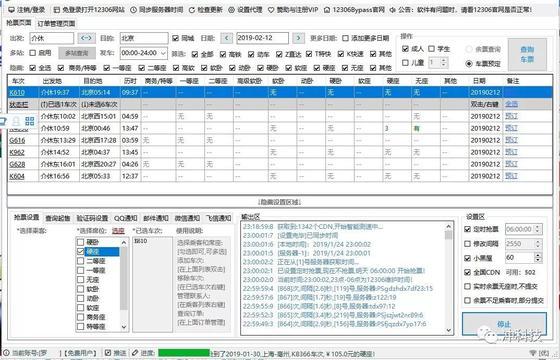The width and height of the screenshot is (560, 360).
Task: Select the 余票查询 radio option
Action: 469,49
